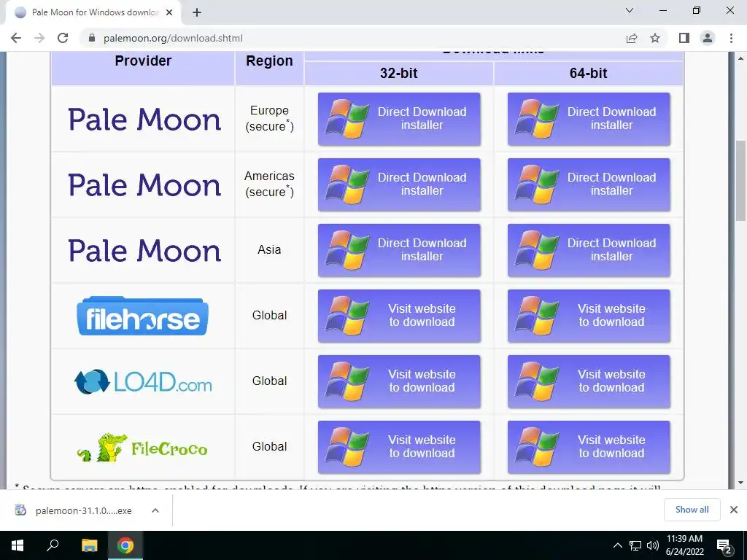Click the Provider column header

(x=143, y=61)
